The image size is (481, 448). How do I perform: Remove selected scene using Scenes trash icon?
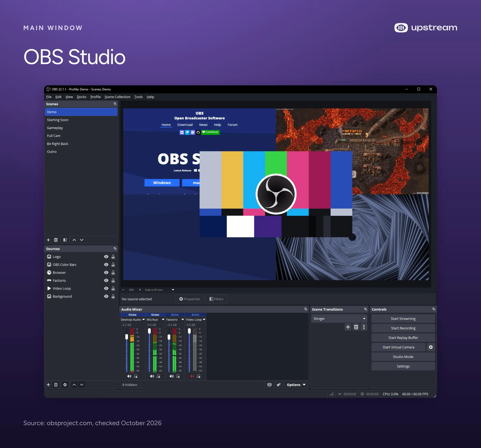tap(56, 240)
